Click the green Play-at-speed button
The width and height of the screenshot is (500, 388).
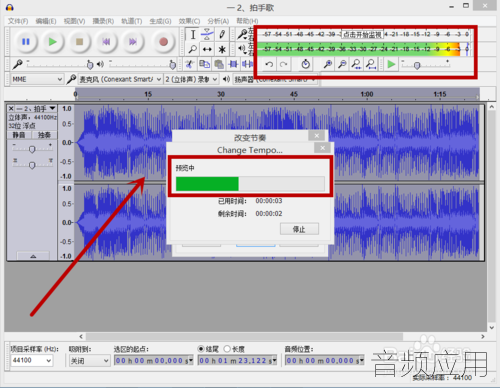[391, 64]
